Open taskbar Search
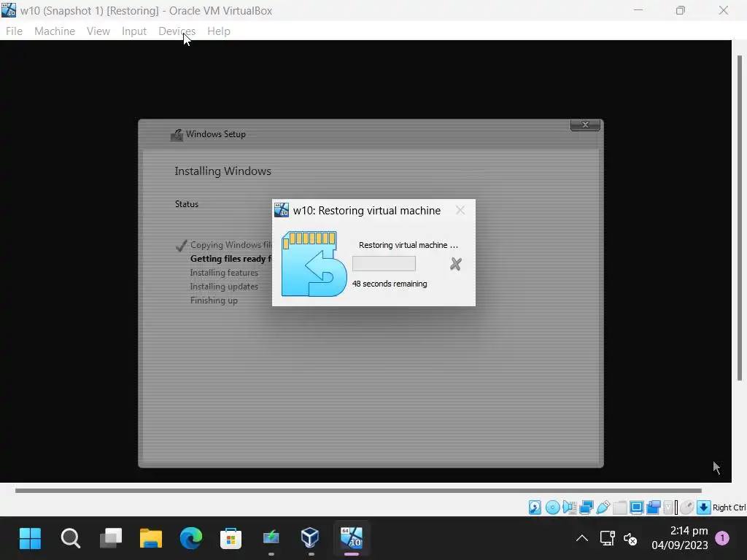Screen dimensions: 747x560 71,539
